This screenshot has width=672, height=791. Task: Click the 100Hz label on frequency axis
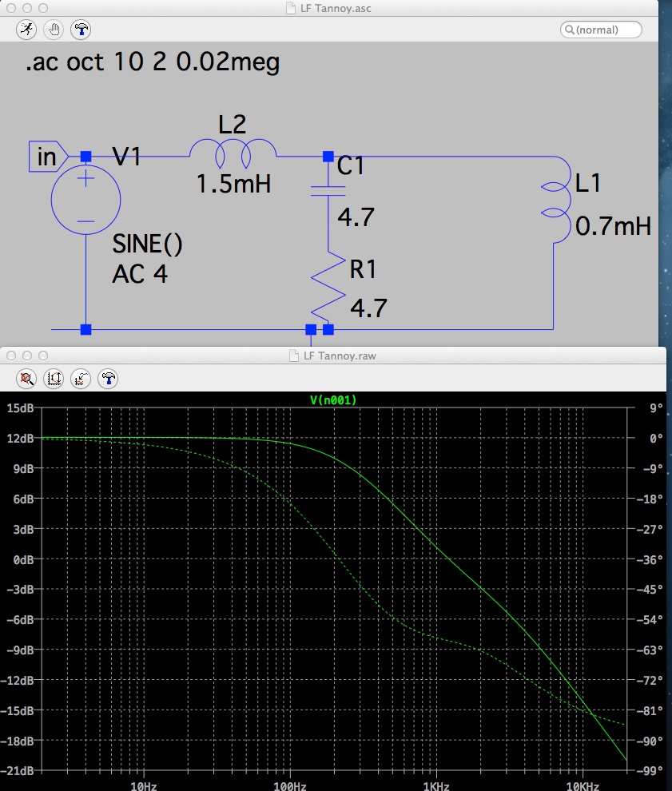[x=290, y=786]
